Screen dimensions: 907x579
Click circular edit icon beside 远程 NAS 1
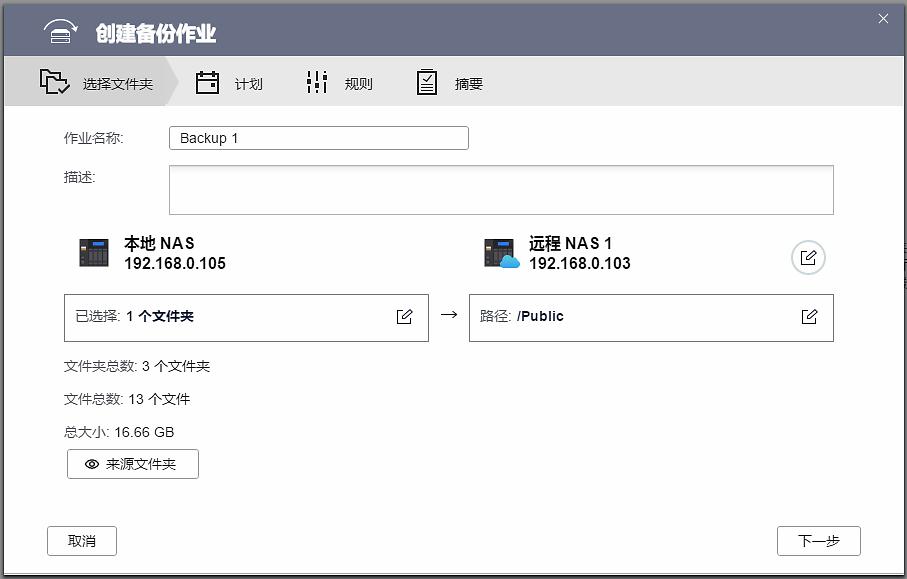pyautogui.click(x=808, y=257)
